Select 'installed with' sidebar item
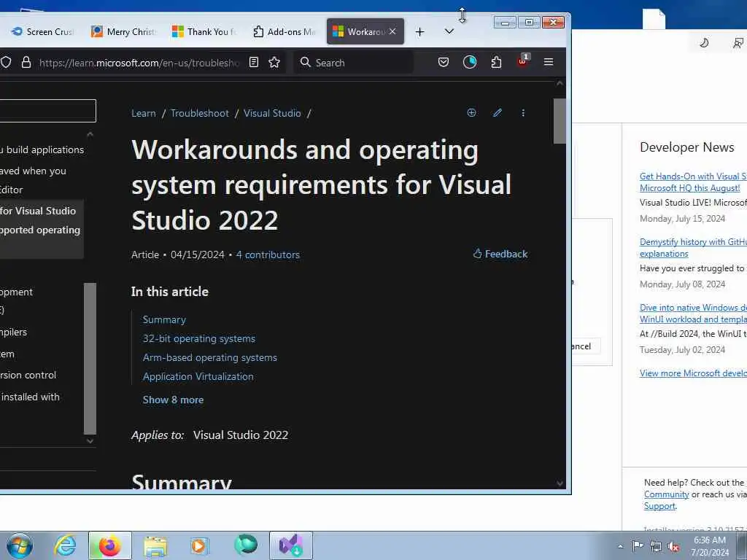The width and height of the screenshot is (747, 560). pyautogui.click(x=30, y=397)
